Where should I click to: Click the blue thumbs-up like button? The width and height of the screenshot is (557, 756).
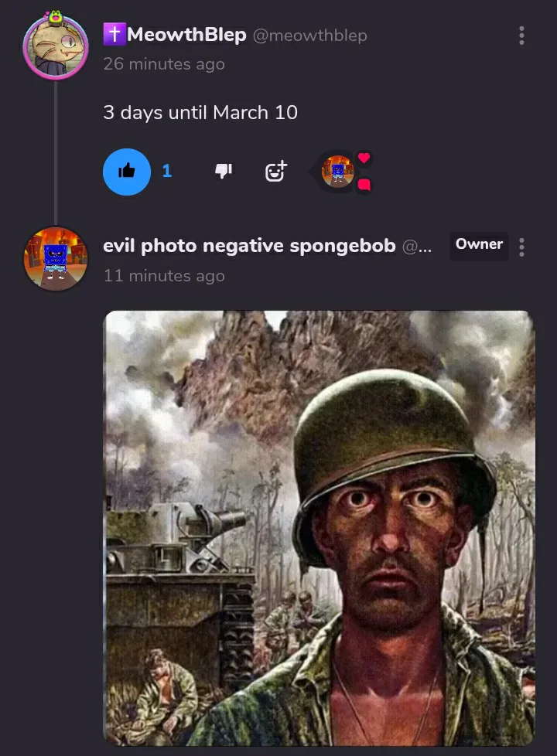(x=127, y=172)
